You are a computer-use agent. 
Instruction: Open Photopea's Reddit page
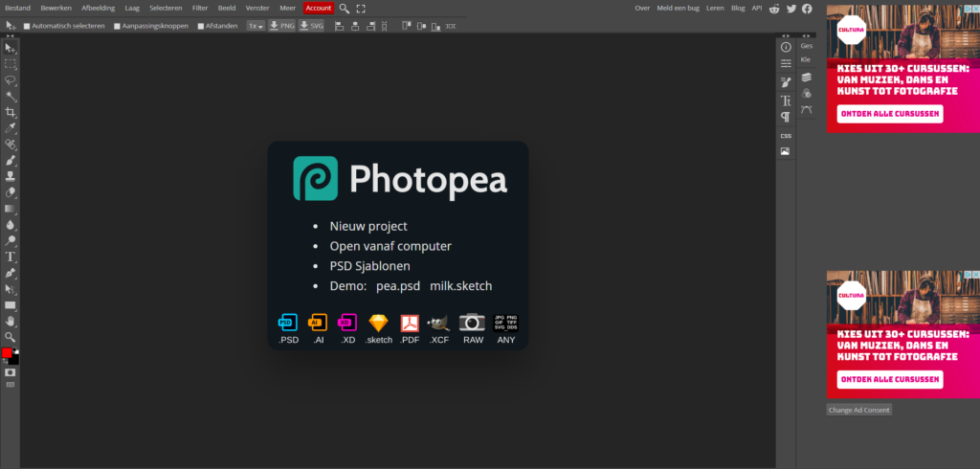tap(774, 8)
